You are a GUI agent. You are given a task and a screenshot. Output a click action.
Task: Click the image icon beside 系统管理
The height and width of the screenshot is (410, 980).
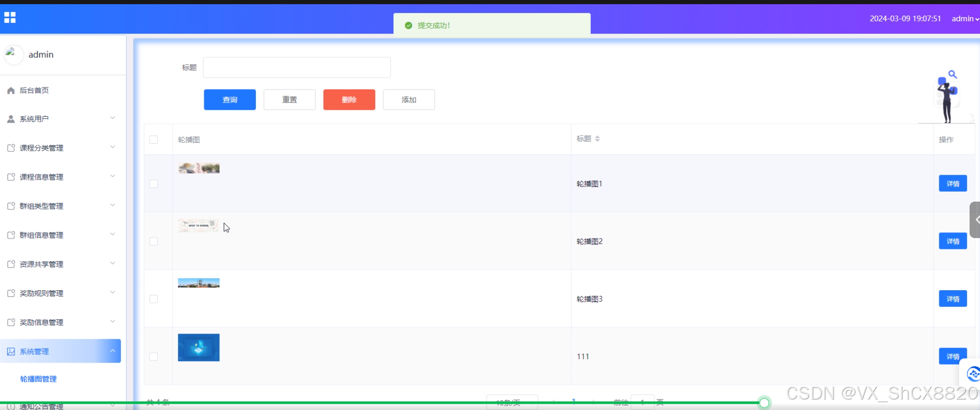10,352
